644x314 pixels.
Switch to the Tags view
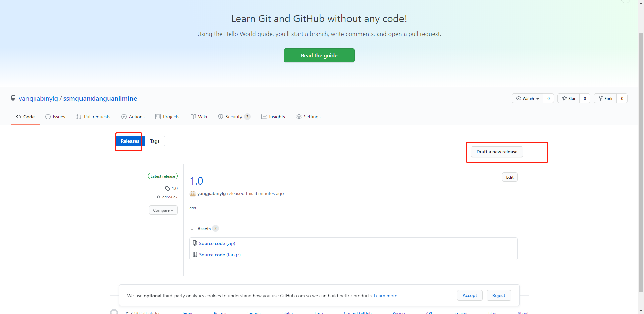(155, 141)
